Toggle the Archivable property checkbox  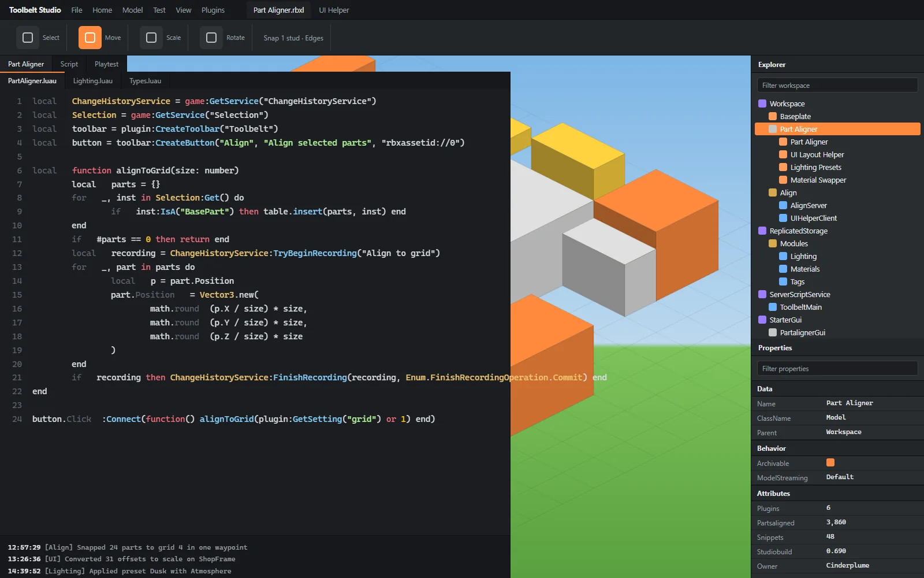[830, 462]
